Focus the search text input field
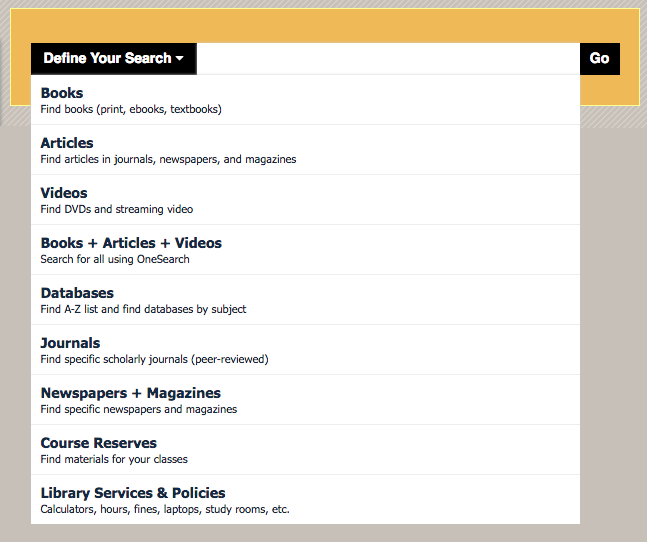647x542 pixels. [x=388, y=59]
